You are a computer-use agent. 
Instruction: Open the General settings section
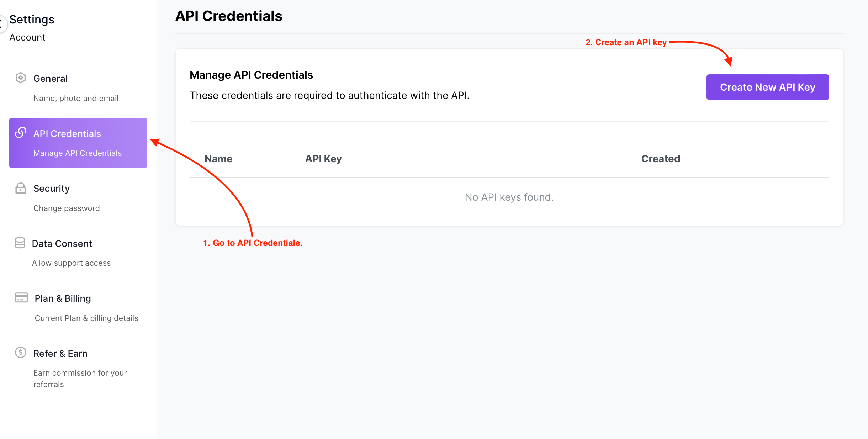[50, 79]
